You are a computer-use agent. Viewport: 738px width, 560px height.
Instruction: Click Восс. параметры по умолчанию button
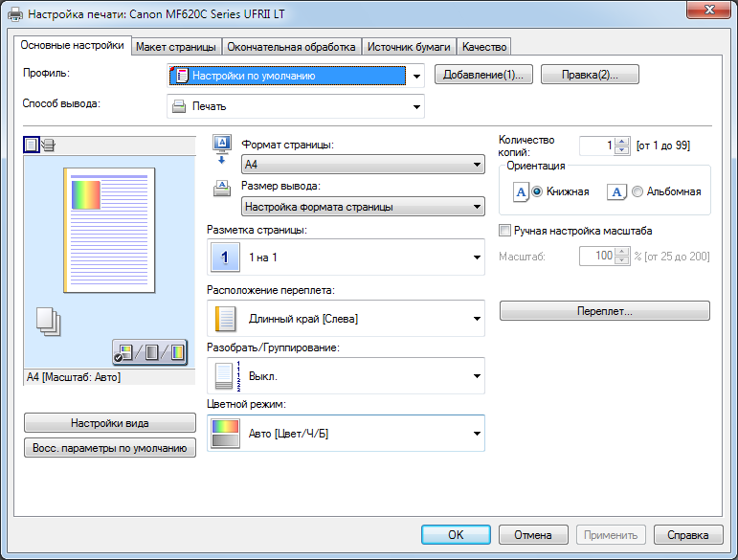(x=110, y=448)
